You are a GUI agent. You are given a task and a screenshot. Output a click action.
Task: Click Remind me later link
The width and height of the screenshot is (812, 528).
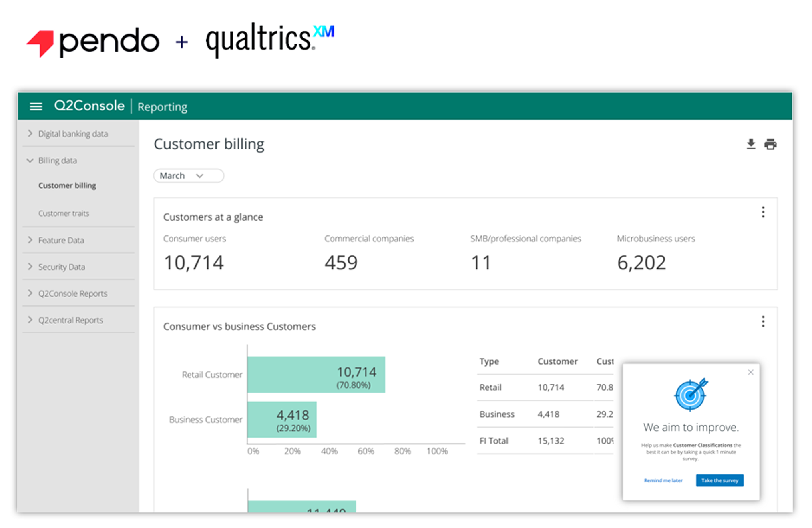(x=663, y=480)
